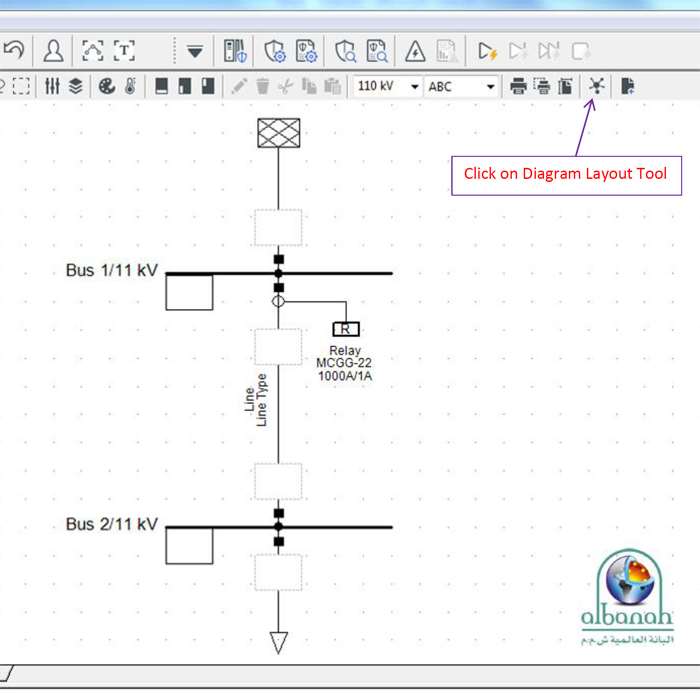Select the Relay MCGG-22 symbol
Screen dimensions: 700x690
pos(345,329)
